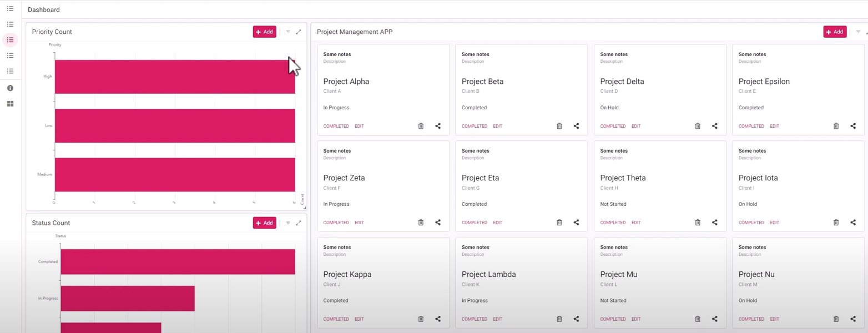This screenshot has height=333, width=868.
Task: Mark Project Delta as COMPLETED
Action: click(x=613, y=126)
